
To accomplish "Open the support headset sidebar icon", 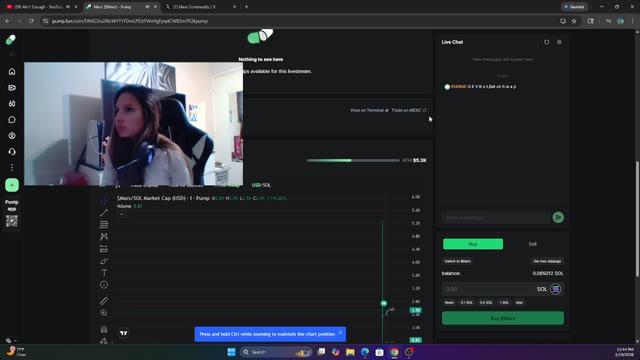I will tap(12, 152).
